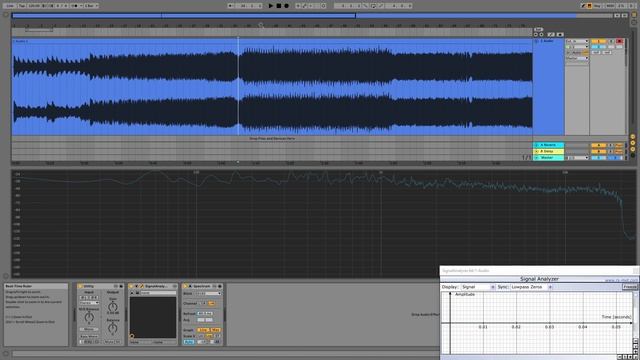The height and width of the screenshot is (360, 640).
Task: Select the A Reverb return track
Action: click(x=549, y=145)
